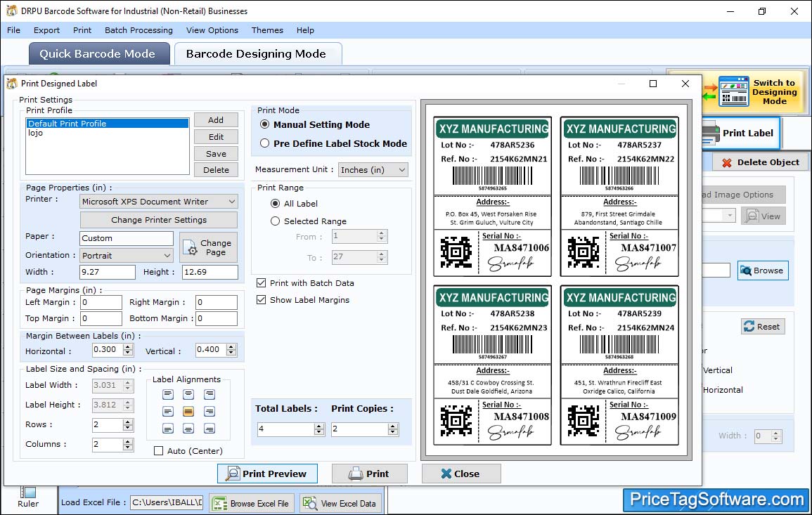Viewport: 812px width, 515px height.
Task: Select middle-right label alignment icon
Action: 210,412
